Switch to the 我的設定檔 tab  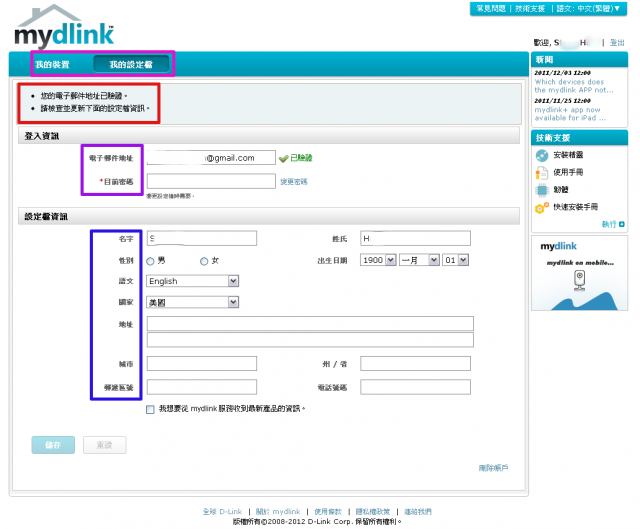[x=131, y=64]
